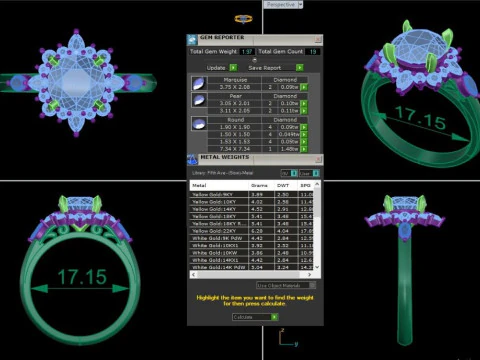Image resolution: width=480 pixels, height=360 pixels.
Task: Click green arrow for Round 1.50 X 1.50 row
Action: pos(304,134)
